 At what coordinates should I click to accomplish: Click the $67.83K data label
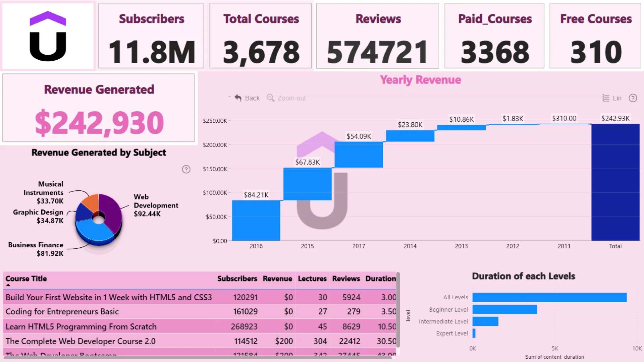point(307,162)
